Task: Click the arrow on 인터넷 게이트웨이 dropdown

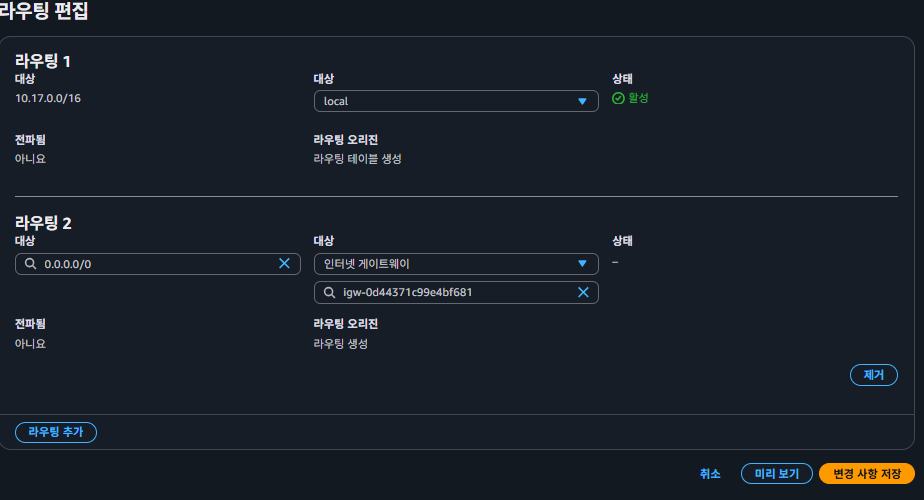Action: [x=582, y=264]
